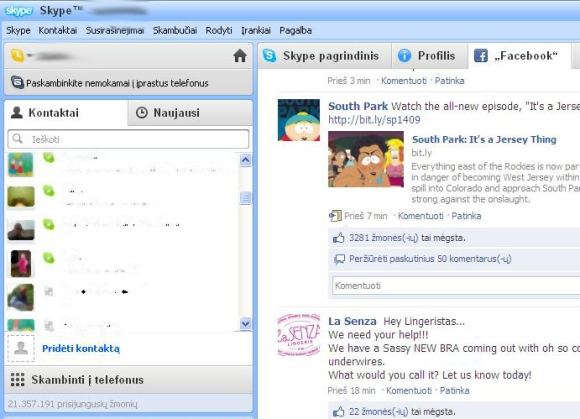This screenshot has height=419, width=580.
Task: Click Skambinti į telefonus button
Action: click(128, 380)
